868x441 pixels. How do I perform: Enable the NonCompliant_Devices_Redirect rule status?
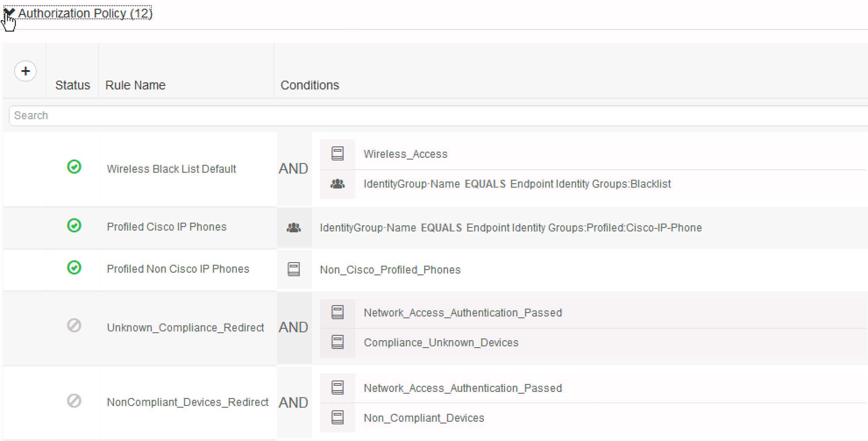[x=74, y=401]
